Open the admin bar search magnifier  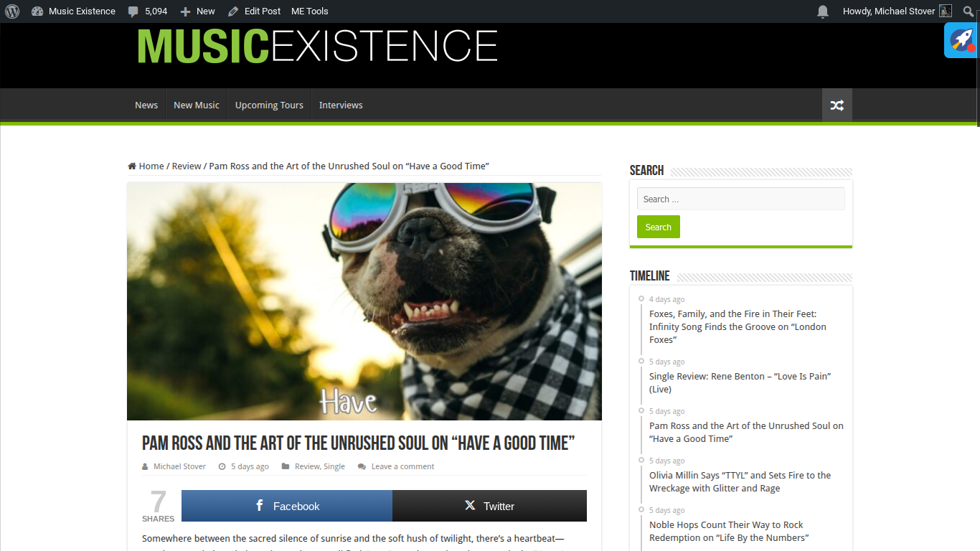tap(969, 11)
